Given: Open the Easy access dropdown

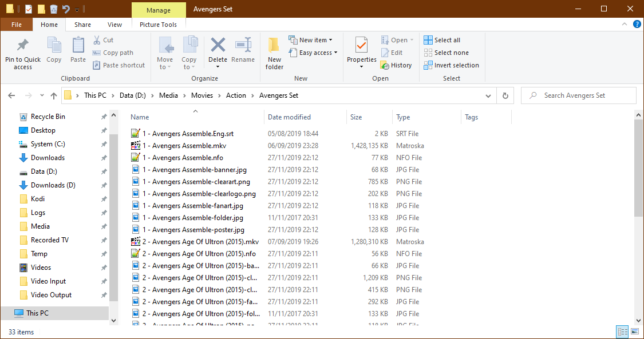Looking at the screenshot, I should point(313,53).
